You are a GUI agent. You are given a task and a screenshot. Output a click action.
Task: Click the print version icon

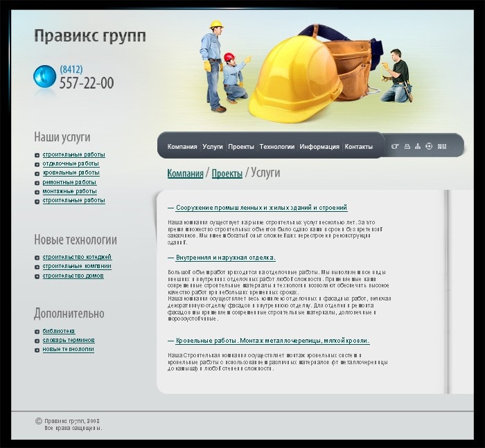point(407,146)
